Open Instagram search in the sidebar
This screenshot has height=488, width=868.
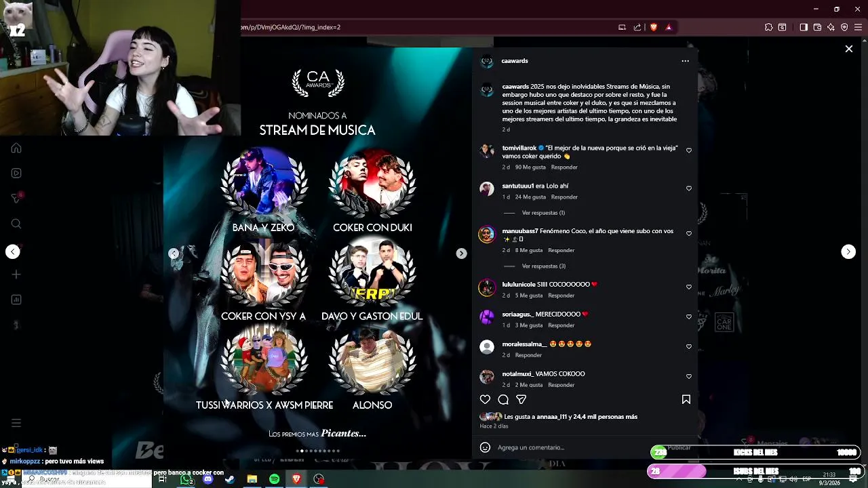pyautogui.click(x=16, y=224)
